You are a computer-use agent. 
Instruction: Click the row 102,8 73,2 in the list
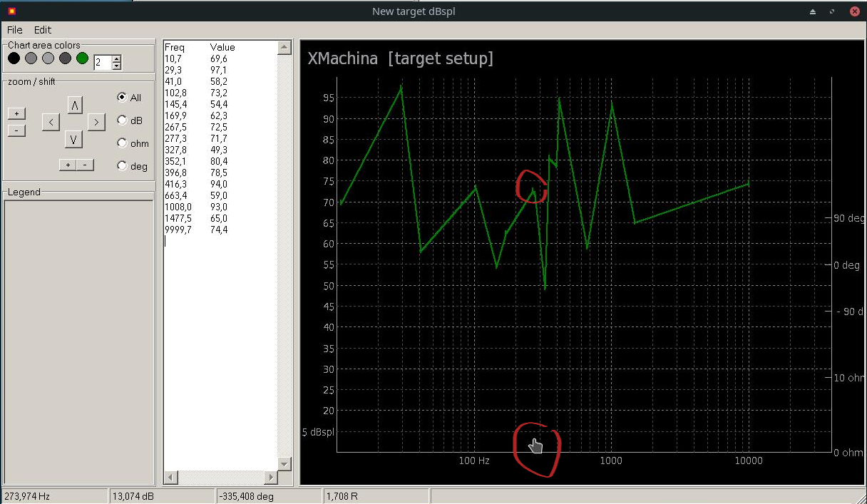point(197,93)
